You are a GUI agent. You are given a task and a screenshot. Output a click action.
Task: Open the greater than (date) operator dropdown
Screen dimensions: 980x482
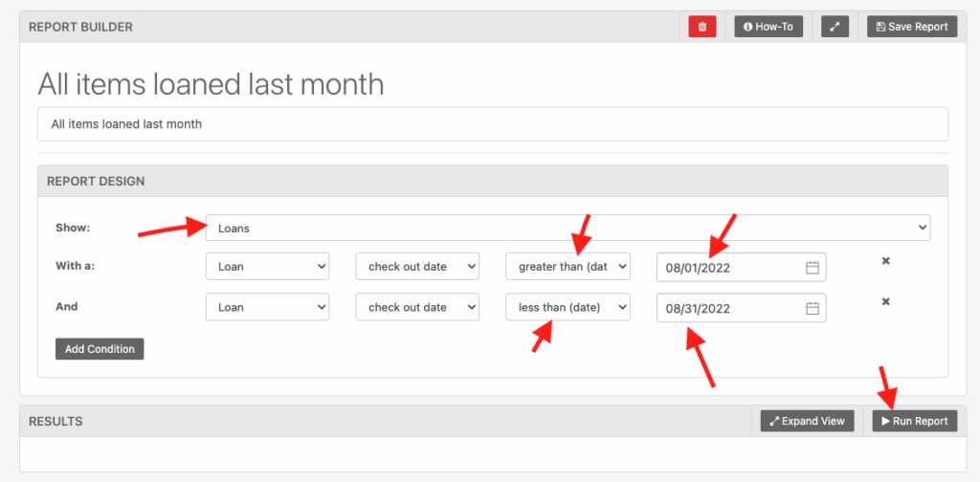568,267
